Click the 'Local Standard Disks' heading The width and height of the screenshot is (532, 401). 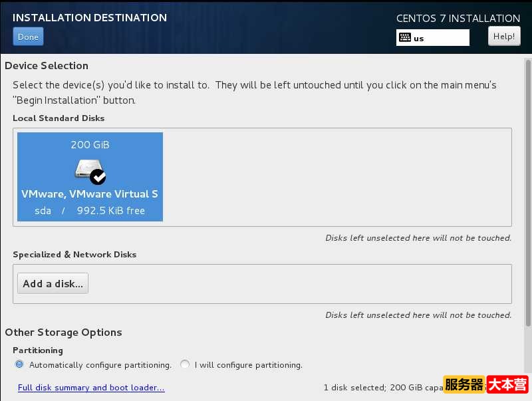coord(59,118)
